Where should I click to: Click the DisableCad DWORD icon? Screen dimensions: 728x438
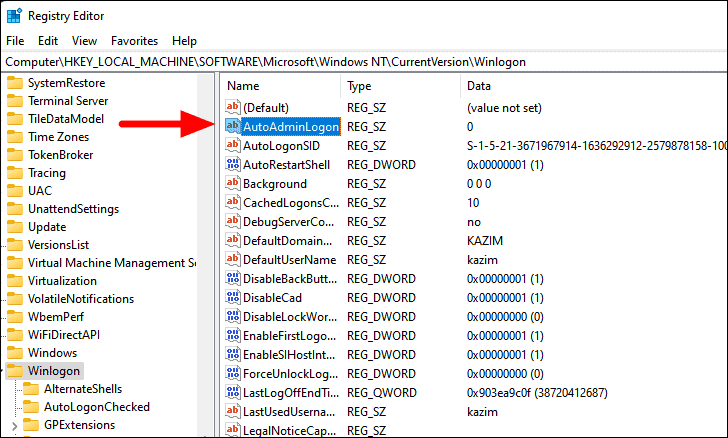pyautogui.click(x=233, y=298)
